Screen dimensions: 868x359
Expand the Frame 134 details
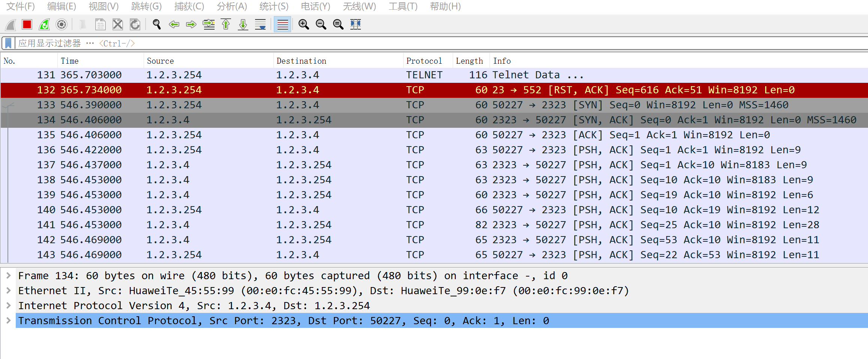(x=8, y=276)
